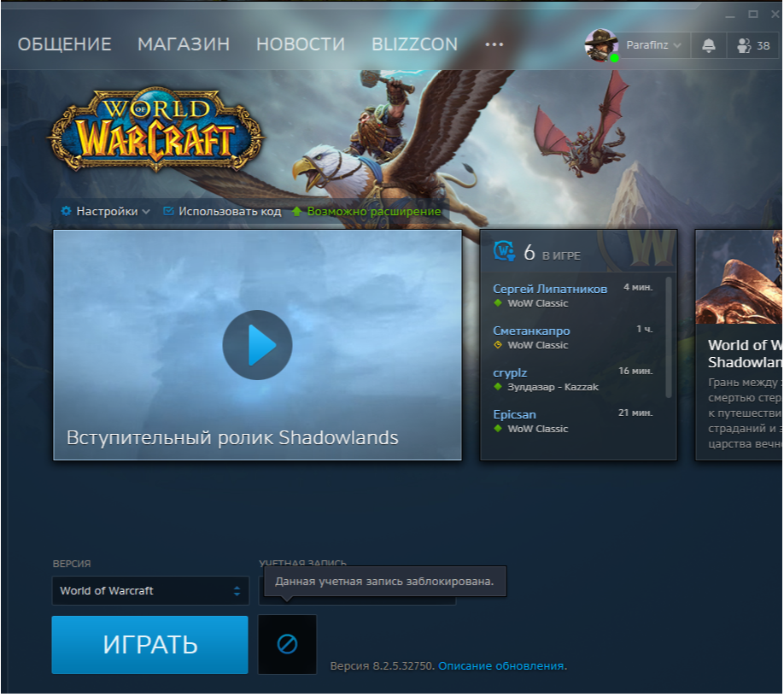Viewport: 784px width, 697px height.
Task: Switch to НОВОСТИ tab
Action: [301, 44]
